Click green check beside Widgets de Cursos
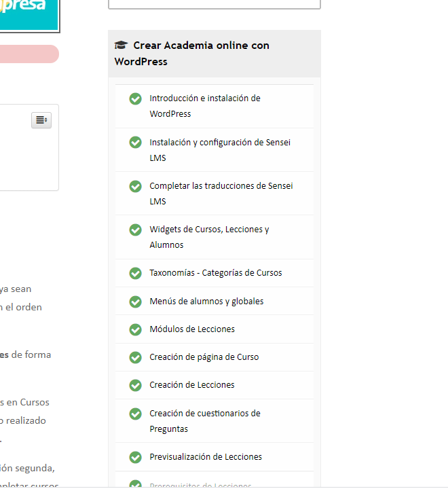Screen dimensions: 448x491 tap(135, 230)
